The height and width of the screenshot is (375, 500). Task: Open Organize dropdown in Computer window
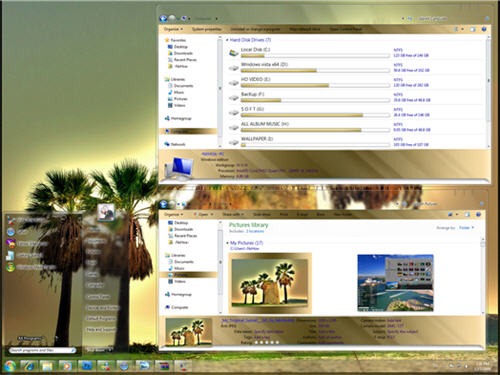coord(173,29)
